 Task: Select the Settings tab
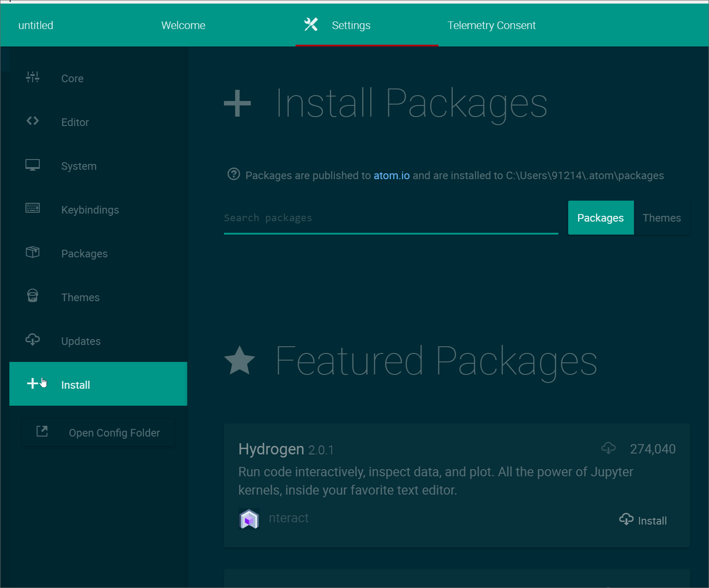click(x=367, y=25)
